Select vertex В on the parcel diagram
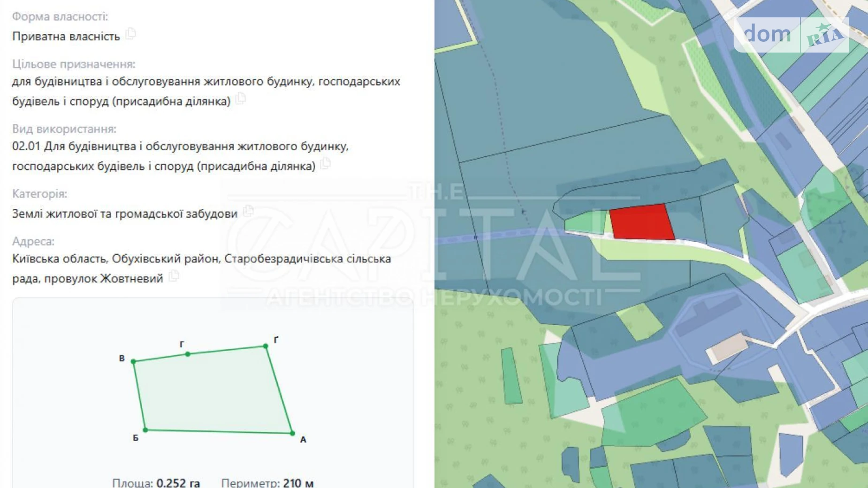 click(x=134, y=361)
